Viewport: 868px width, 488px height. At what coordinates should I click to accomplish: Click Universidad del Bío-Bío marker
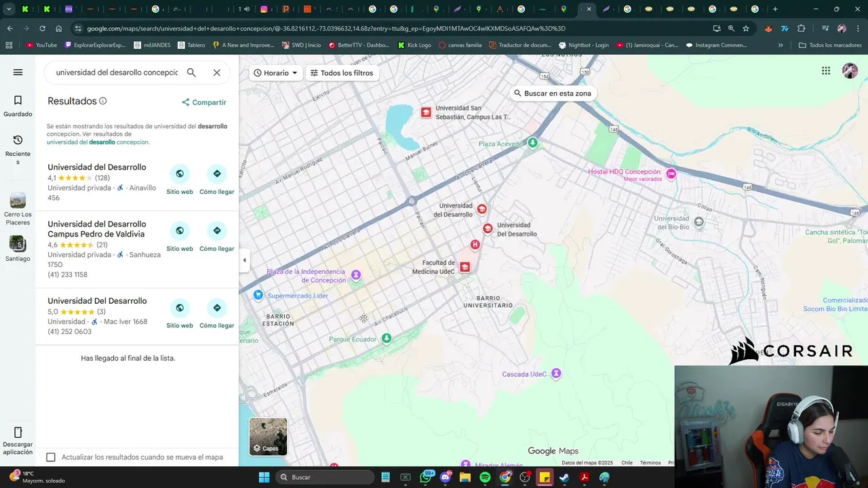(x=699, y=221)
